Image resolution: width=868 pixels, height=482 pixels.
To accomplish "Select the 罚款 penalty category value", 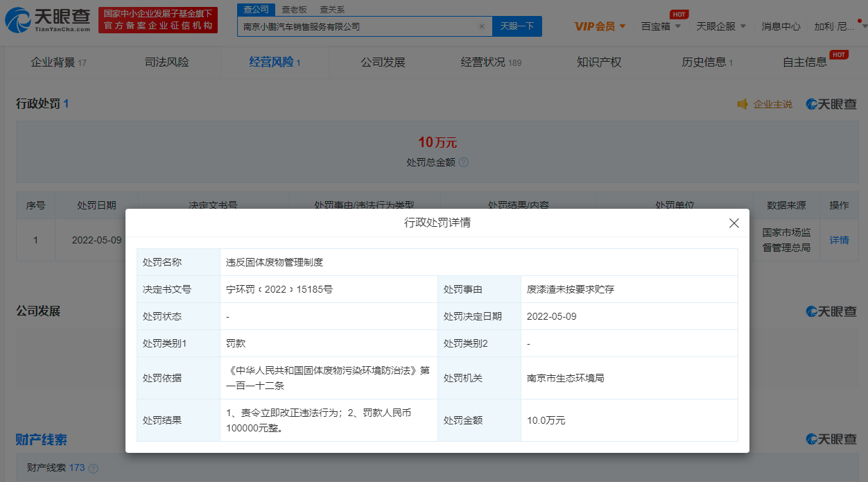I will pos(236,343).
